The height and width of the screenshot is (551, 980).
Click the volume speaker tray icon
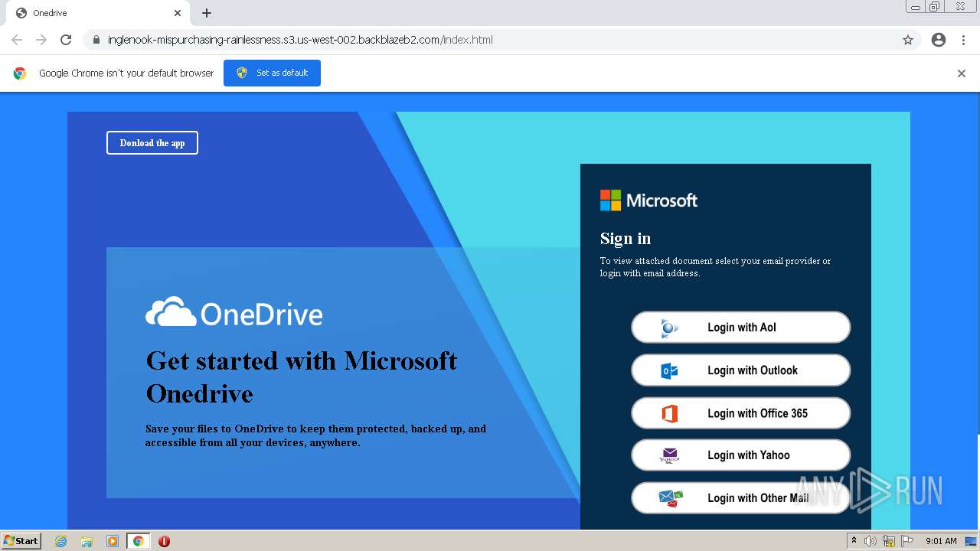[871, 541]
